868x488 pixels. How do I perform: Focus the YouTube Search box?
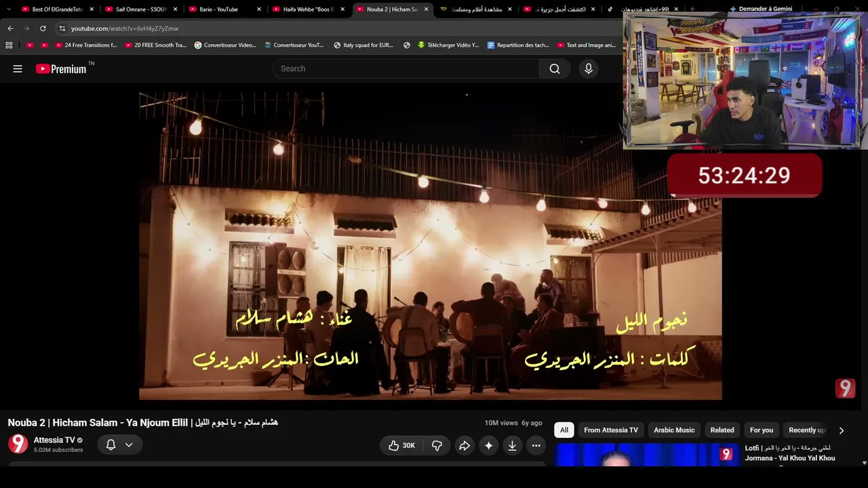(406, 68)
